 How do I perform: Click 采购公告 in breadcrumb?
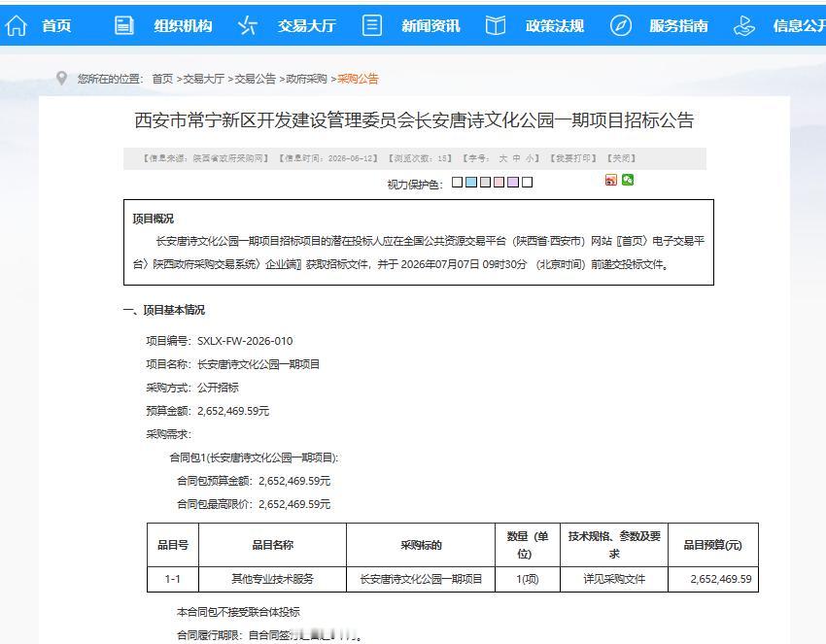point(358,79)
